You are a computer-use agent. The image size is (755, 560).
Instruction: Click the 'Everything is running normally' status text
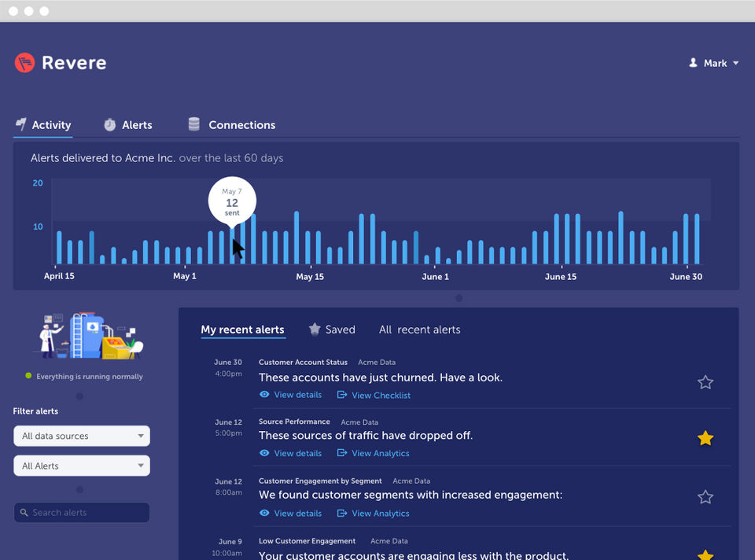(90, 377)
